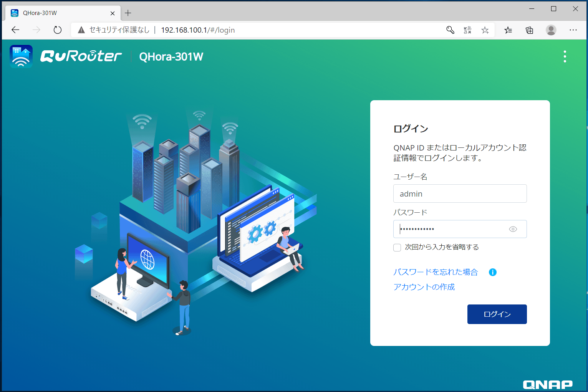Click the translate page icon
The width and height of the screenshot is (588, 392).
click(x=467, y=30)
